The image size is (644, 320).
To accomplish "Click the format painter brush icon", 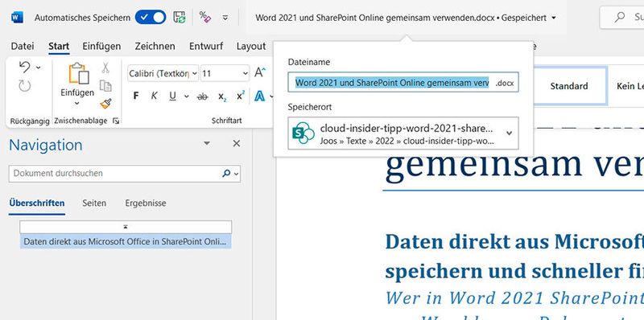I will (106, 104).
